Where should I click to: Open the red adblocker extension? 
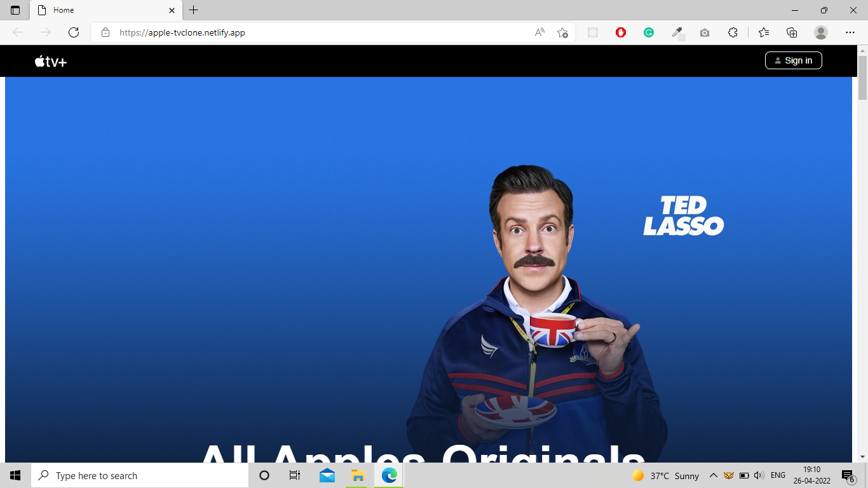point(621,32)
